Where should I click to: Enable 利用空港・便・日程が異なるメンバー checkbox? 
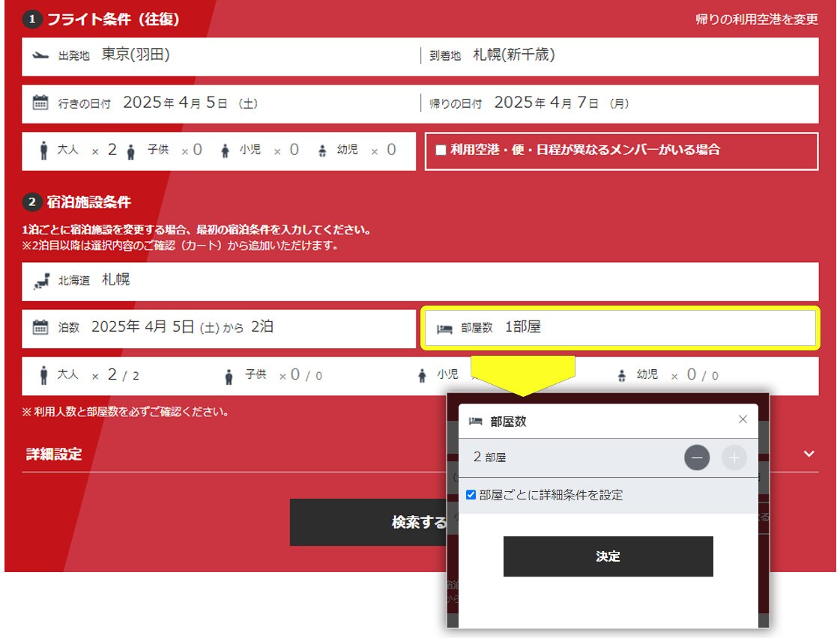tap(441, 150)
